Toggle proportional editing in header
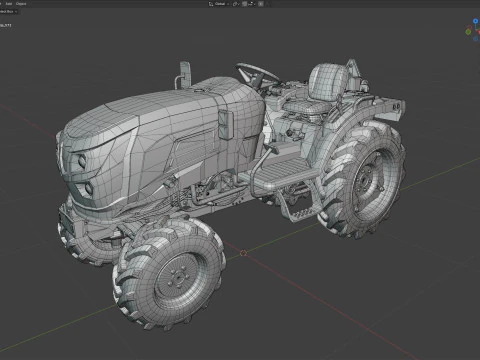Image resolution: width=480 pixels, height=360 pixels. click(x=261, y=4)
